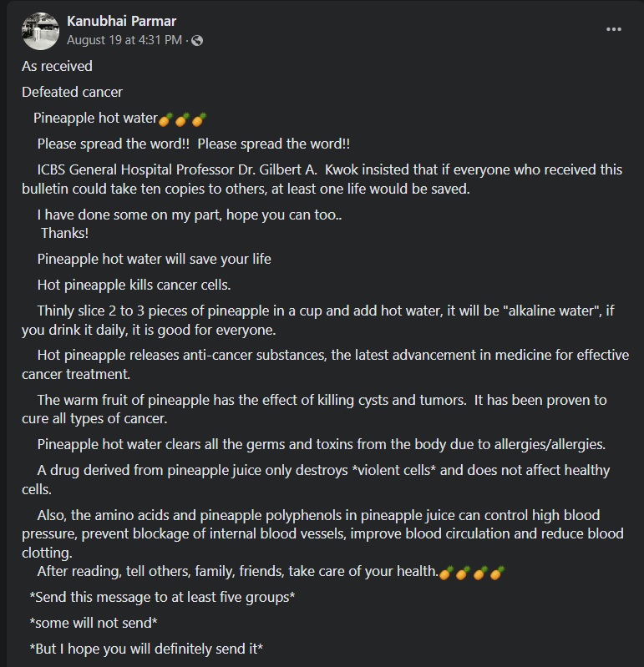This screenshot has height=667, width=644.
Task: Click the "*some will not send*" line
Action: 94,623
